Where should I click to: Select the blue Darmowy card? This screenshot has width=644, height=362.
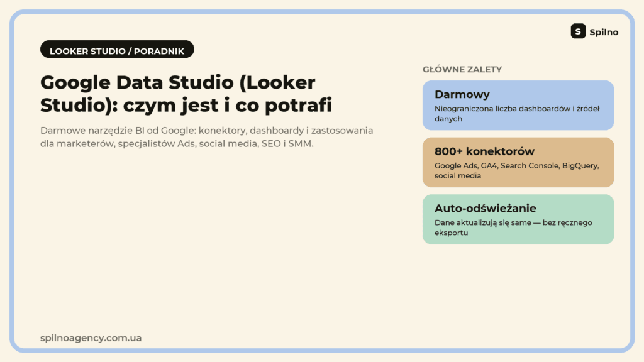pos(518,106)
